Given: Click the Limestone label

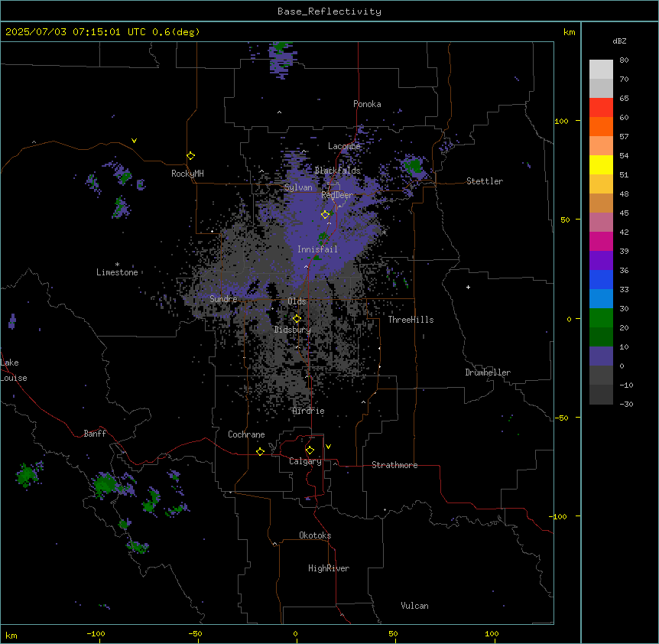Looking at the screenshot, I should click(x=117, y=272).
